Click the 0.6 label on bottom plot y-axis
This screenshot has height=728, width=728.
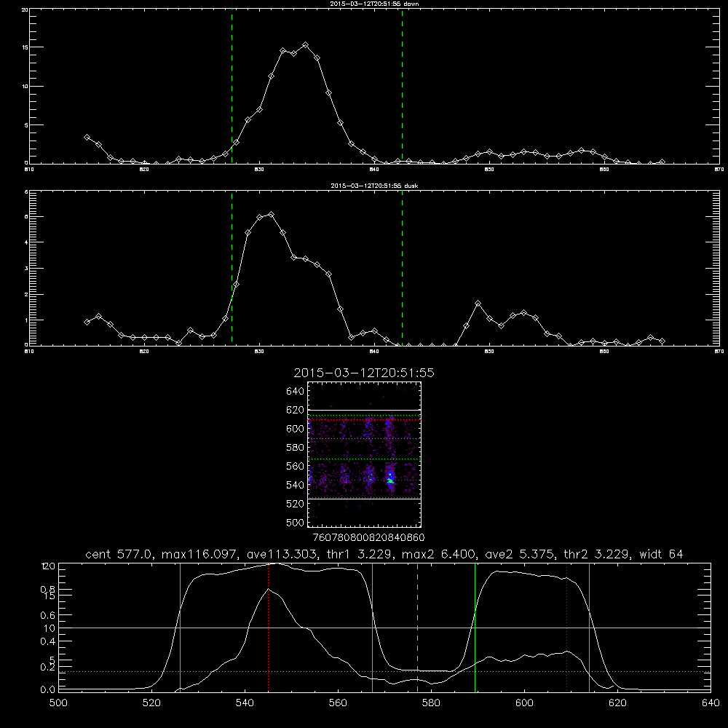(x=47, y=615)
